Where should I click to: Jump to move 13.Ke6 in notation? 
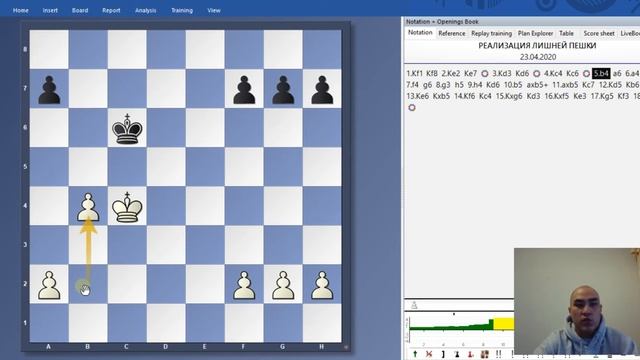(418, 96)
